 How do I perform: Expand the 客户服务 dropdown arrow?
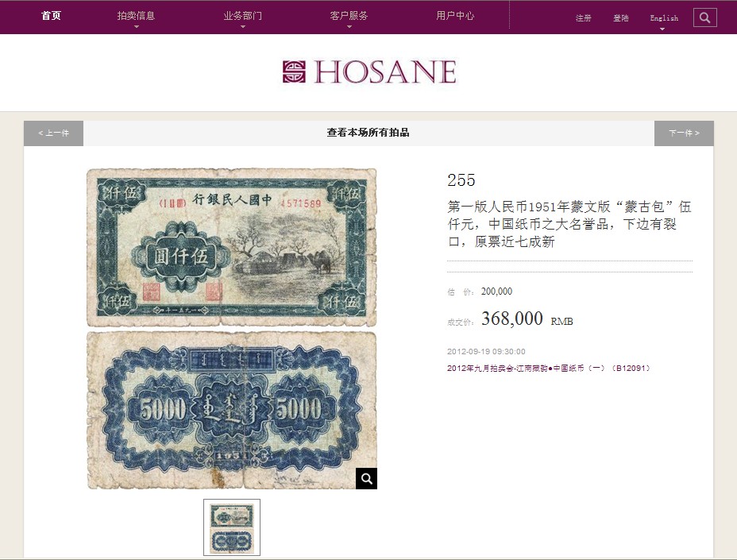(x=349, y=27)
